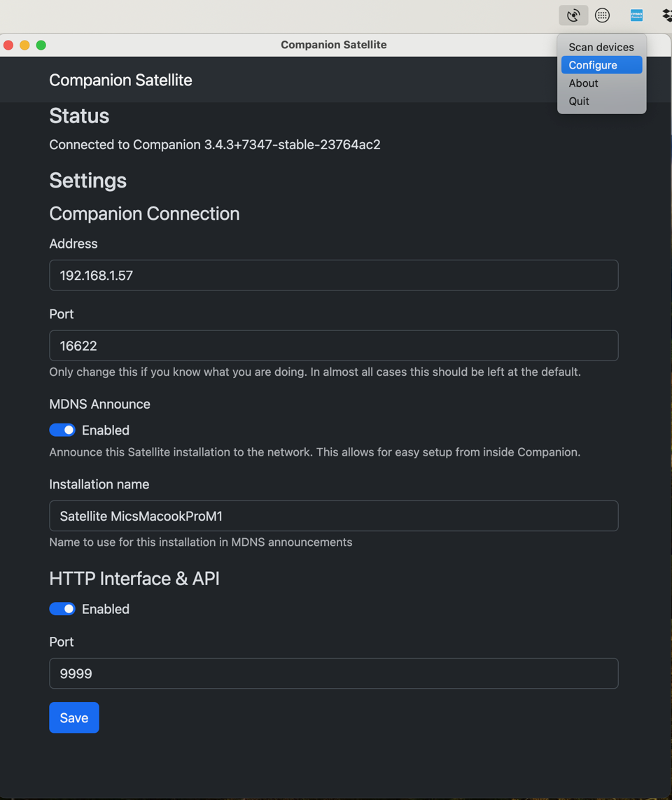Viewport: 672px width, 800px height.
Task: Open the DYMO Connect menu bar icon
Action: [x=636, y=15]
